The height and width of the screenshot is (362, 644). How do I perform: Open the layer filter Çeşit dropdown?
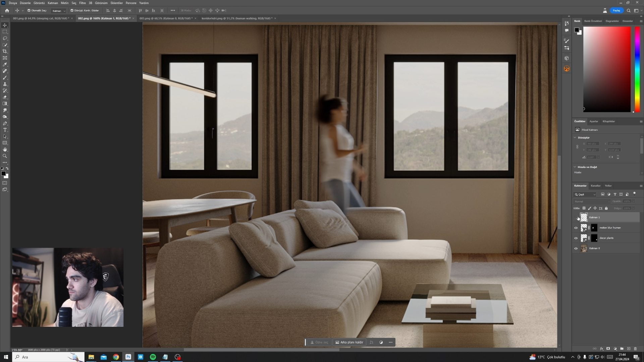pos(585,194)
